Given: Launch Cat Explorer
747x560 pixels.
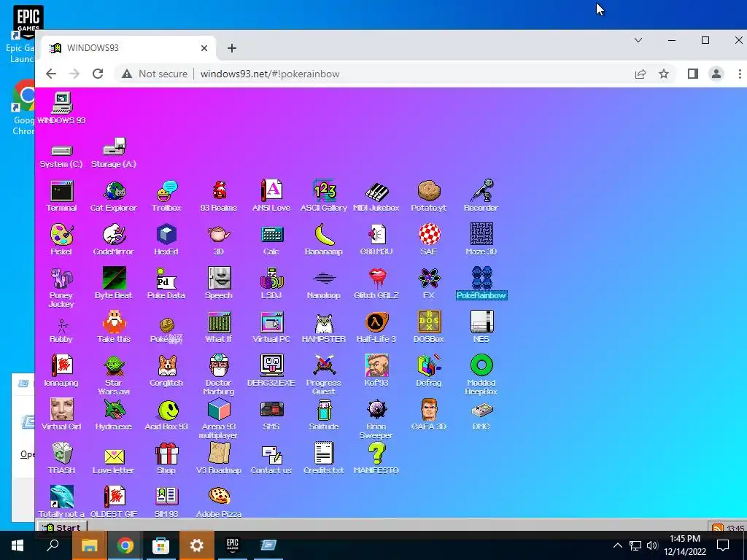Looking at the screenshot, I should [x=114, y=192].
